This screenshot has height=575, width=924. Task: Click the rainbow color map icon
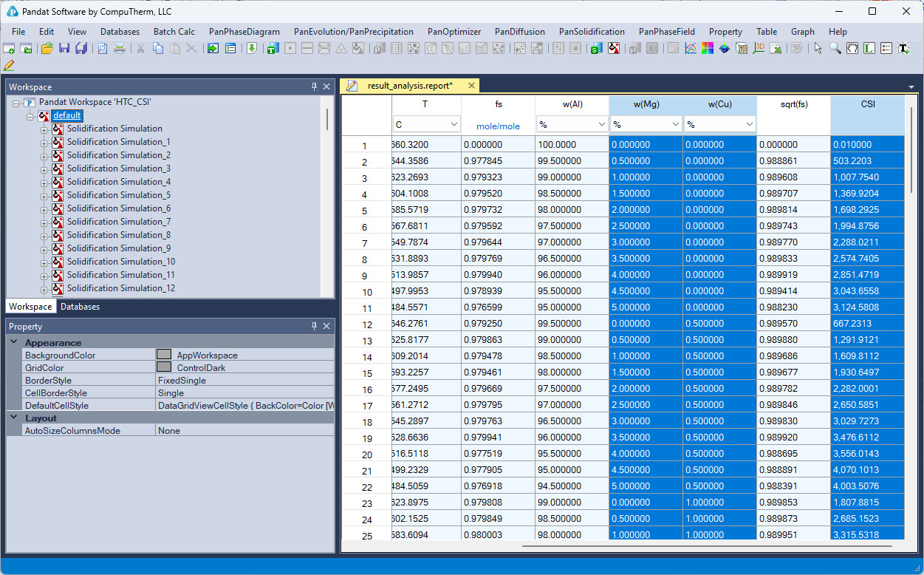[x=707, y=49]
